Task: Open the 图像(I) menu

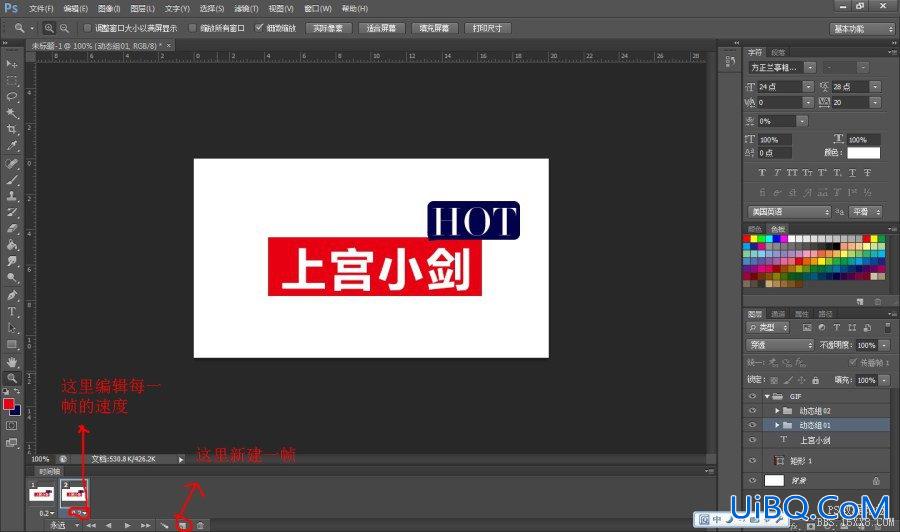Action: pyautogui.click(x=109, y=9)
